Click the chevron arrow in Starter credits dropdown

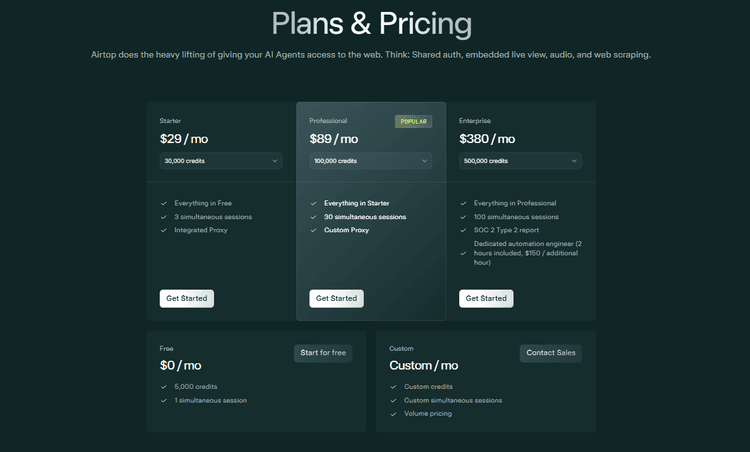coord(275,161)
